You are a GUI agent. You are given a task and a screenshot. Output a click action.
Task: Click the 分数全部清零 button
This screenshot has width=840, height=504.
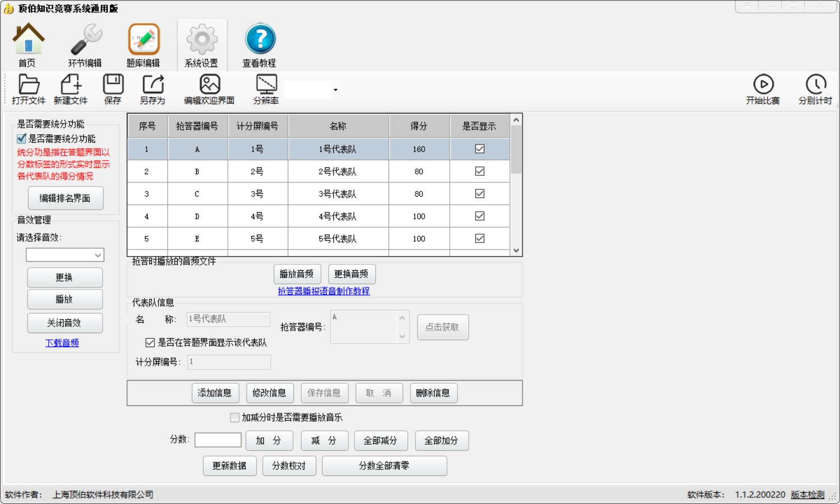coord(384,466)
